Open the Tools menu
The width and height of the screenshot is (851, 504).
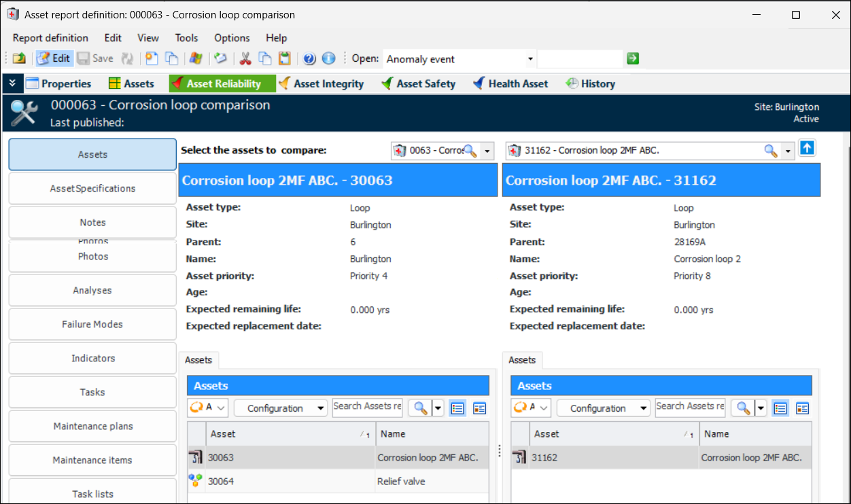pyautogui.click(x=186, y=38)
